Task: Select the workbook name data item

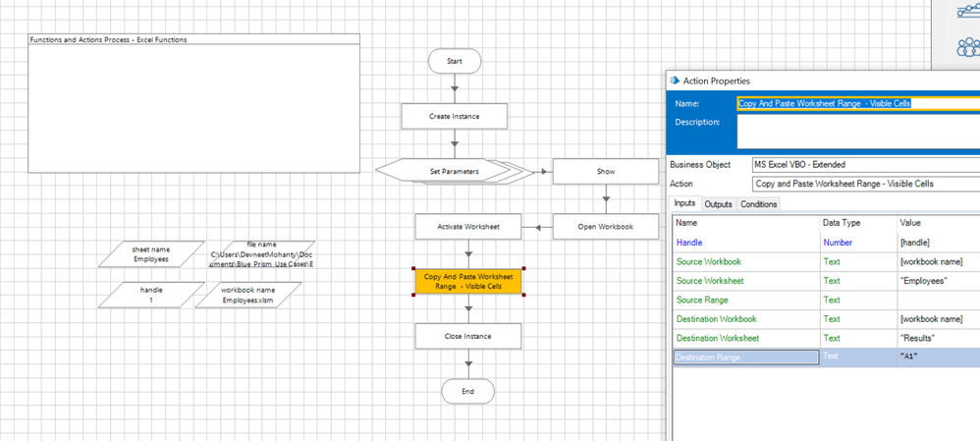Action: tap(247, 295)
